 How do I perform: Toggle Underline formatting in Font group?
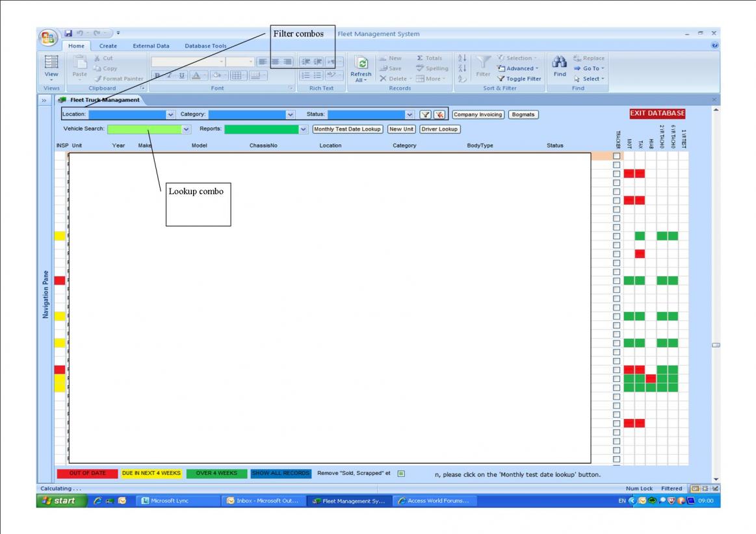pos(182,75)
